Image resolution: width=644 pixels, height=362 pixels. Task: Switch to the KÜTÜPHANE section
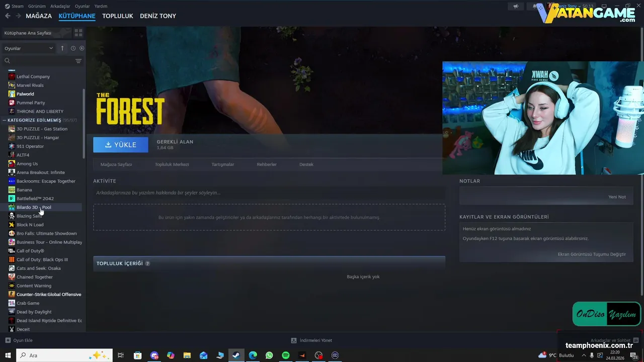pos(77,16)
